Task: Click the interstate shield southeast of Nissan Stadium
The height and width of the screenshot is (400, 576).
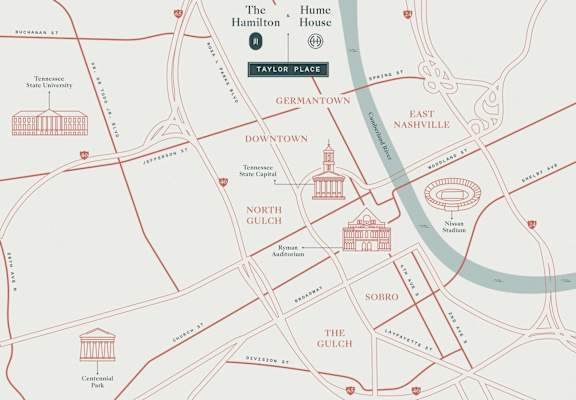Action: (x=532, y=224)
